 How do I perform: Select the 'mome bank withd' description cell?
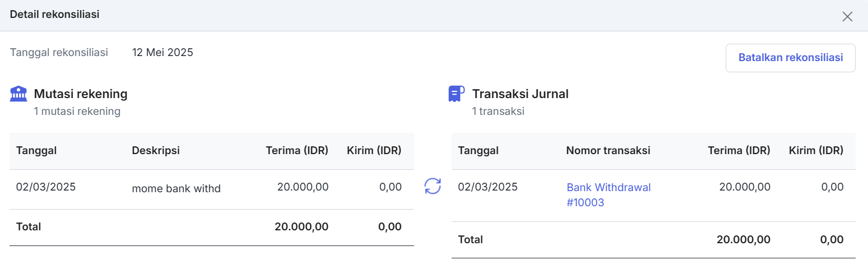[x=176, y=189]
